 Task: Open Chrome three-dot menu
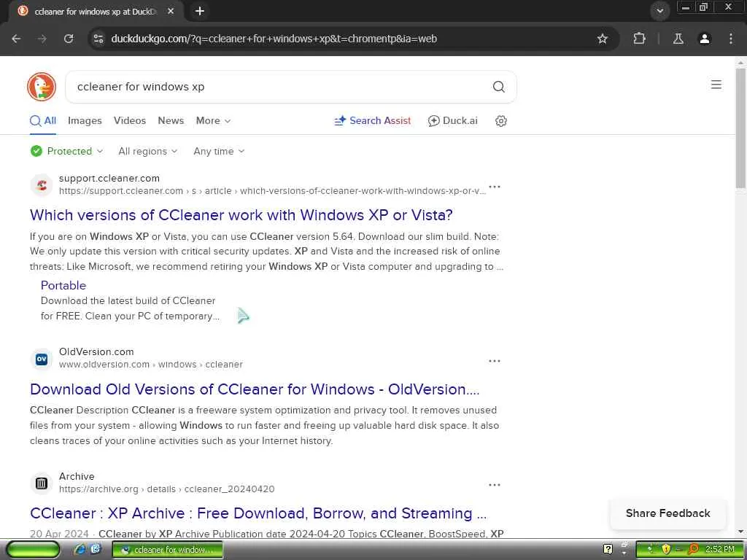[730, 39]
